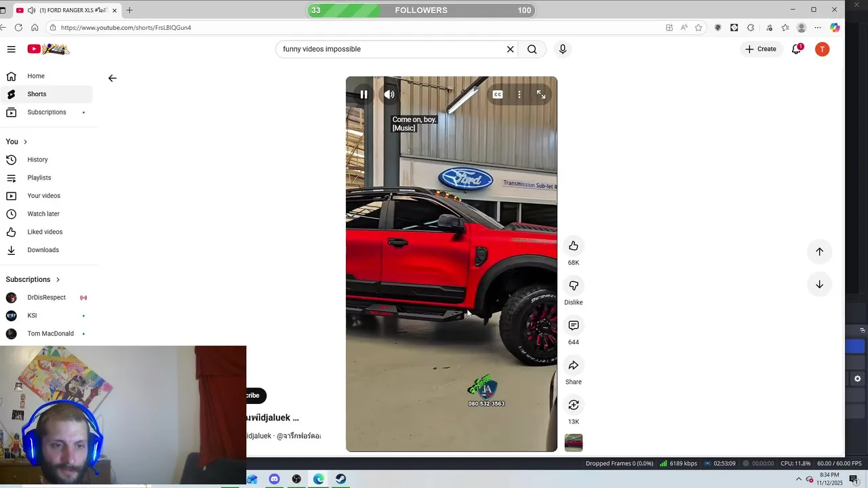Click the YouTube logo

(48, 49)
